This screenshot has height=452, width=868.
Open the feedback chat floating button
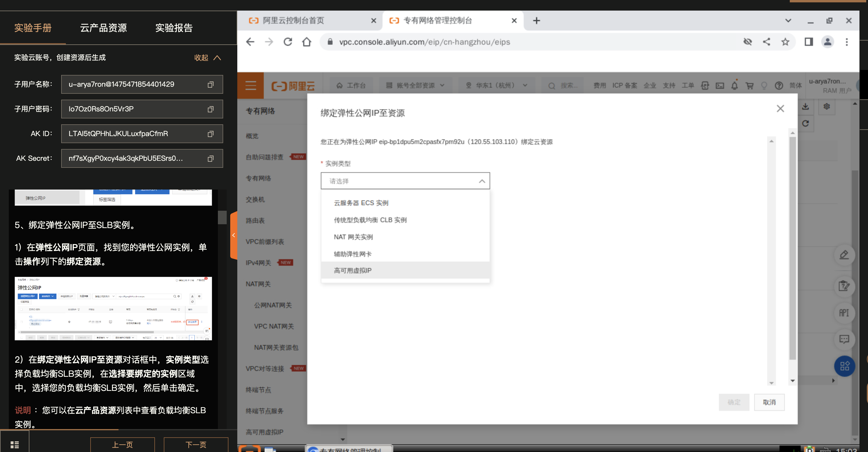click(x=844, y=339)
